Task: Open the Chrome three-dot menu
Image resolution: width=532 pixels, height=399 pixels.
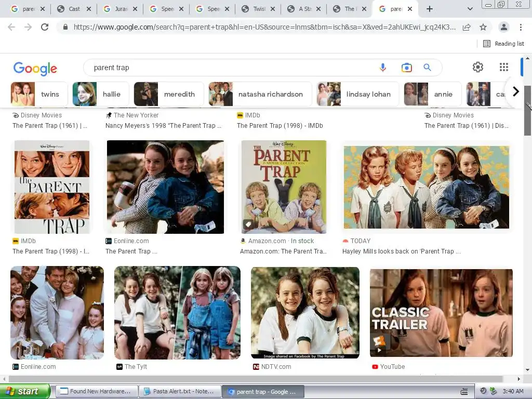Action: (x=521, y=27)
